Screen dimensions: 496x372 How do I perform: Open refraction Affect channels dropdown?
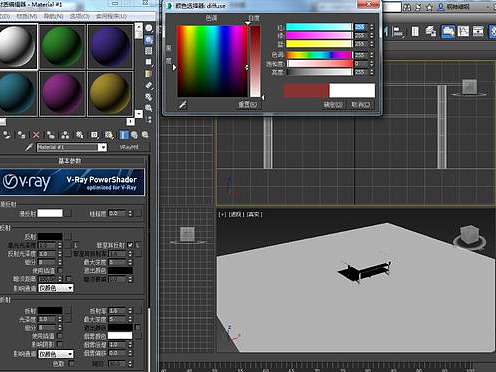point(56,354)
